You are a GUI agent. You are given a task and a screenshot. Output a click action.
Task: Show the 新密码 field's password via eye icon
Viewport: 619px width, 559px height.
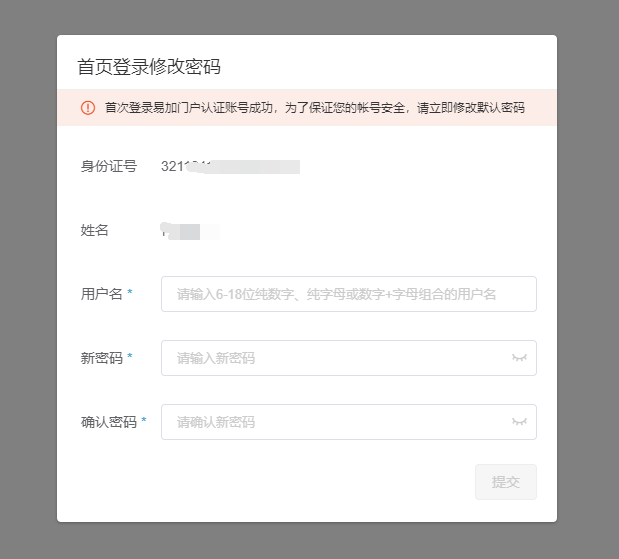[519, 358]
